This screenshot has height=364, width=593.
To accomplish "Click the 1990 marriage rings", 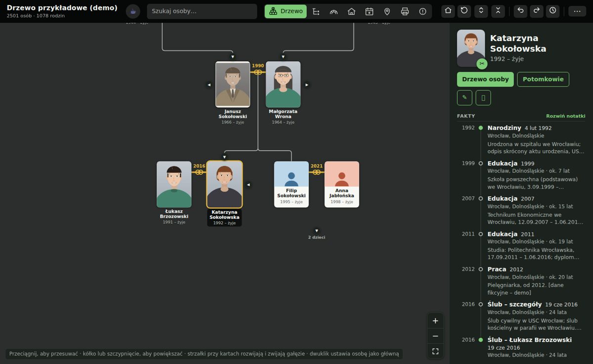I will (x=258, y=72).
